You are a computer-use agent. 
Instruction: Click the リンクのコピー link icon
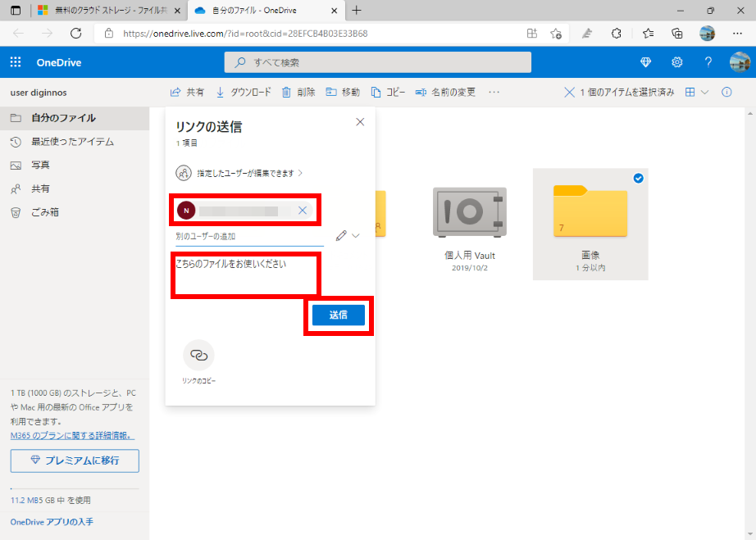click(x=198, y=356)
